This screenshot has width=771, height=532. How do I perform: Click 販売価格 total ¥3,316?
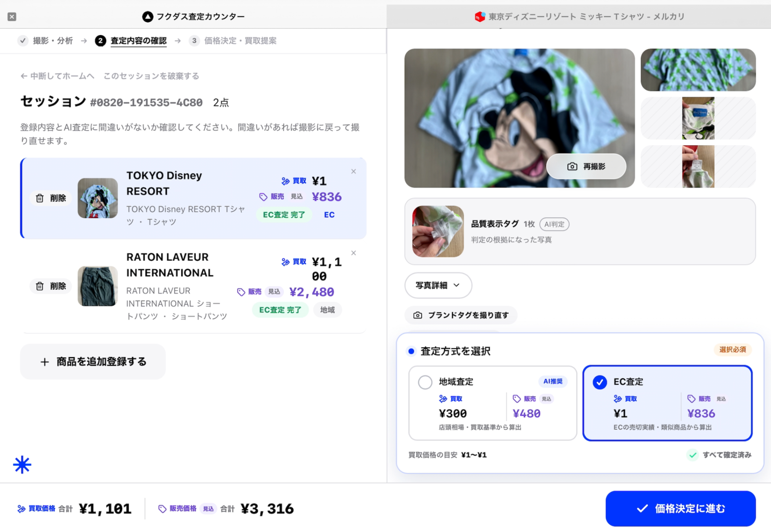coord(267,509)
